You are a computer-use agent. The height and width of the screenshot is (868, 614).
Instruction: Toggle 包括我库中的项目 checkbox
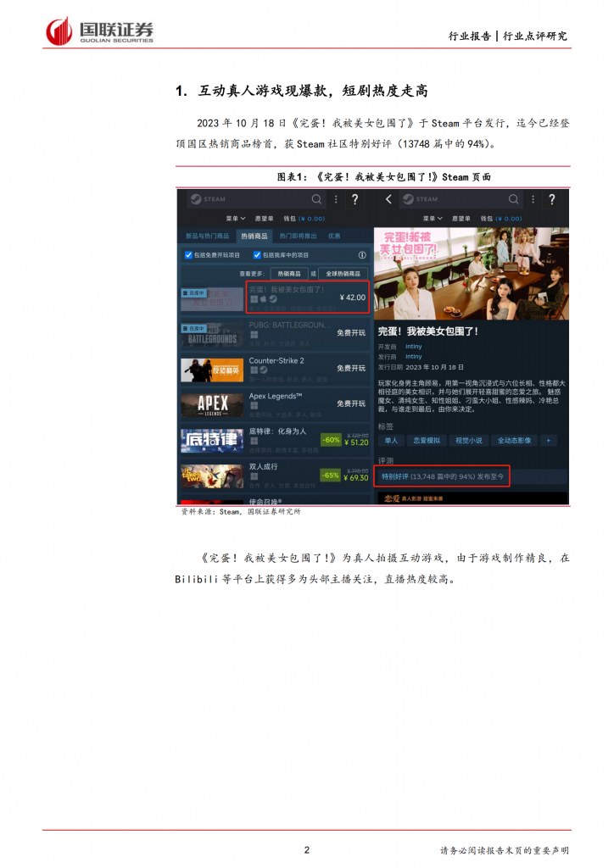click(x=257, y=255)
